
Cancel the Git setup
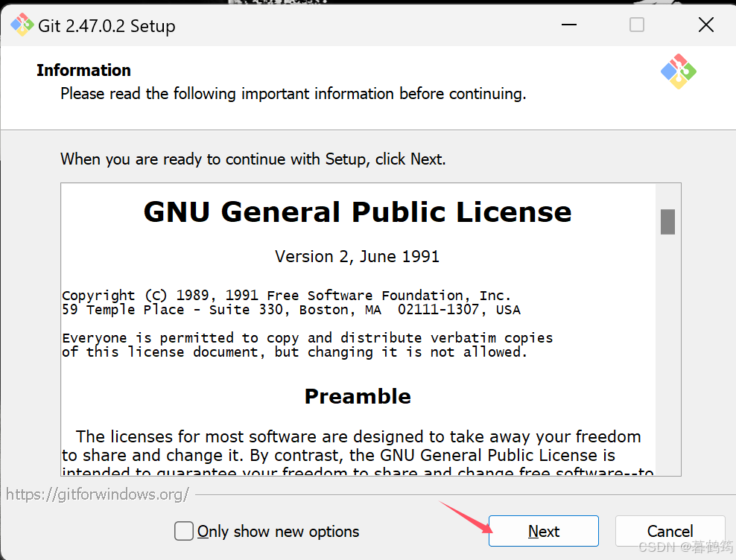pos(670,531)
